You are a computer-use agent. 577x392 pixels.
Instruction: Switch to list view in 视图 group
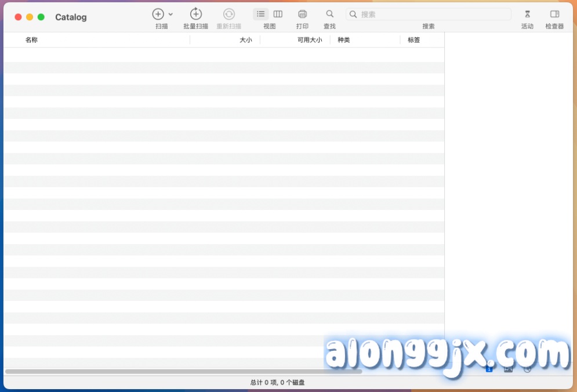(260, 14)
